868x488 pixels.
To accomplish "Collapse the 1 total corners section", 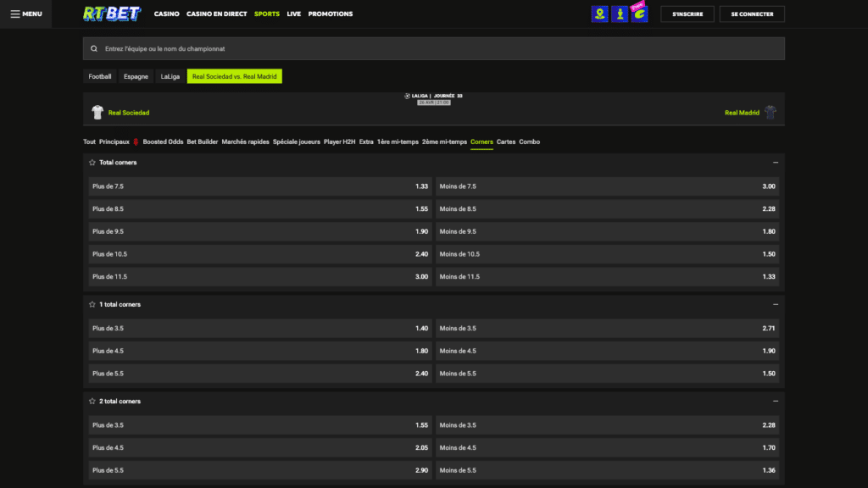I will 776,304.
